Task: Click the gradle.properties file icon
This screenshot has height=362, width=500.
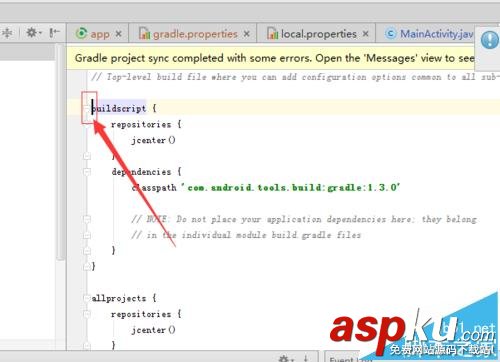Action: (144, 34)
